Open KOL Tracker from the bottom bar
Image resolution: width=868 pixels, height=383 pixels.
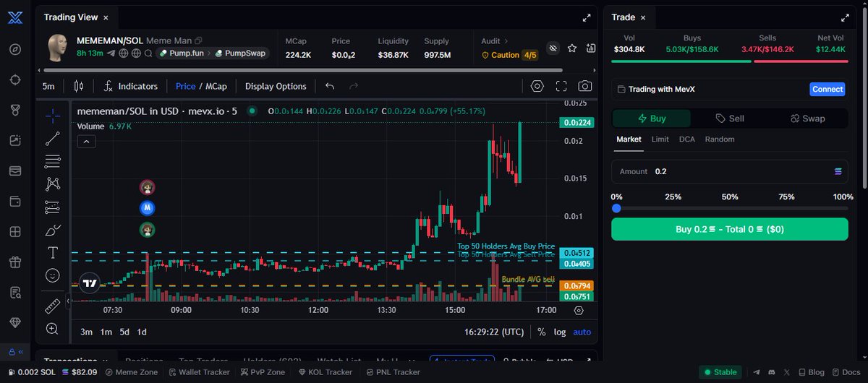coord(325,372)
